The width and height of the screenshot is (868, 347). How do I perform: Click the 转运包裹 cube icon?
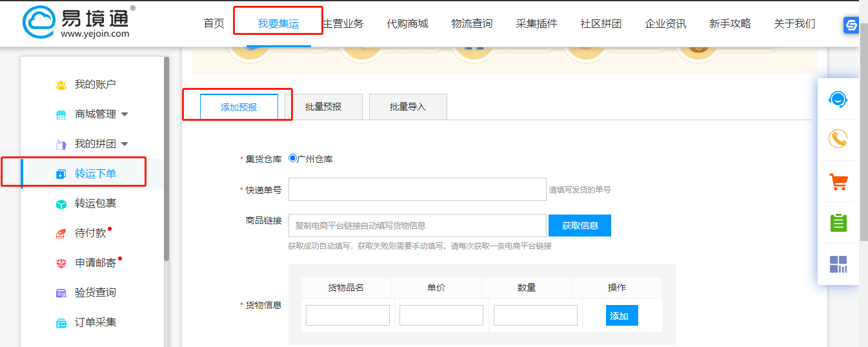[61, 204]
